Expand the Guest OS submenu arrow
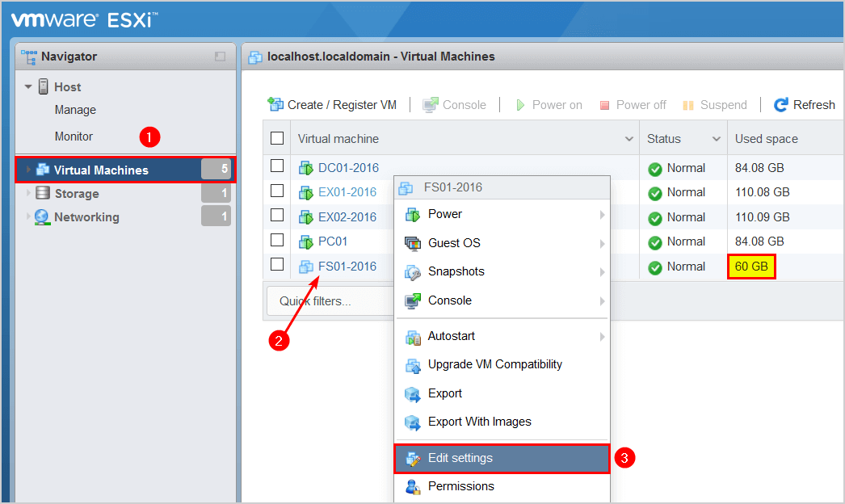 point(602,244)
